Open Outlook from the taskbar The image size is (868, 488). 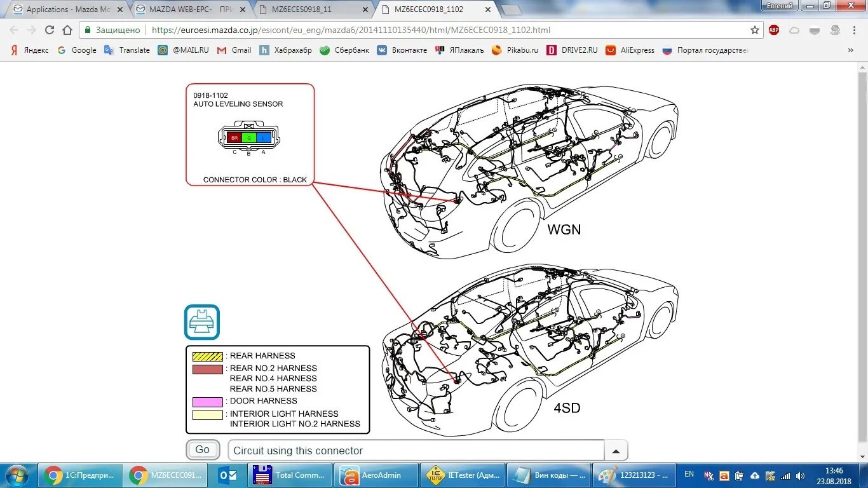pyautogui.click(x=227, y=475)
